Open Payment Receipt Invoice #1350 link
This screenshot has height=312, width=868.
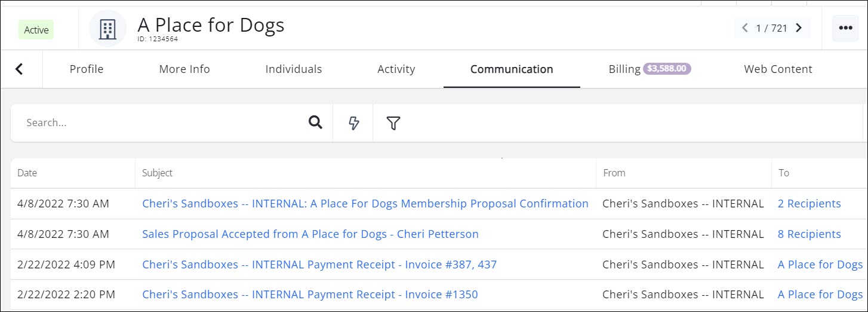[x=310, y=295]
